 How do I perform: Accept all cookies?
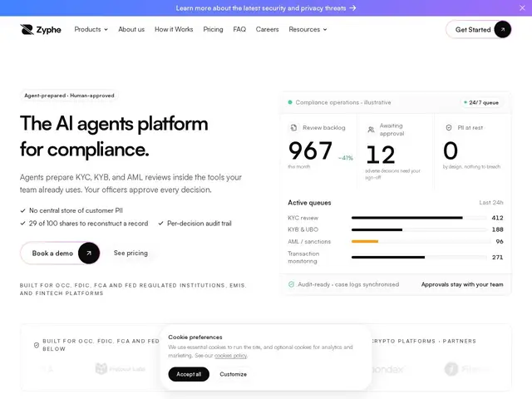[x=189, y=374]
